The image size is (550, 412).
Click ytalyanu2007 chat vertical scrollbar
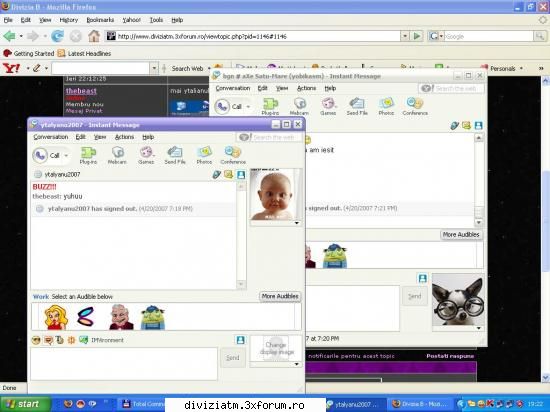pos(241,235)
